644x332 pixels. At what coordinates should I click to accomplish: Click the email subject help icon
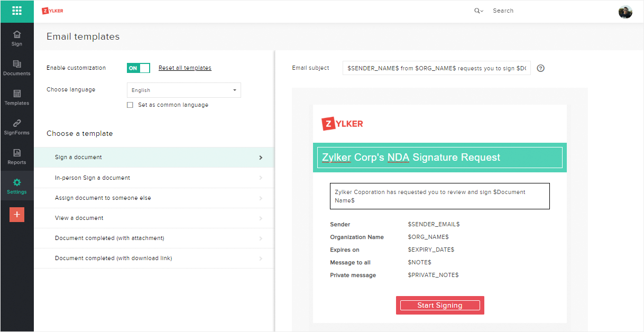click(540, 68)
